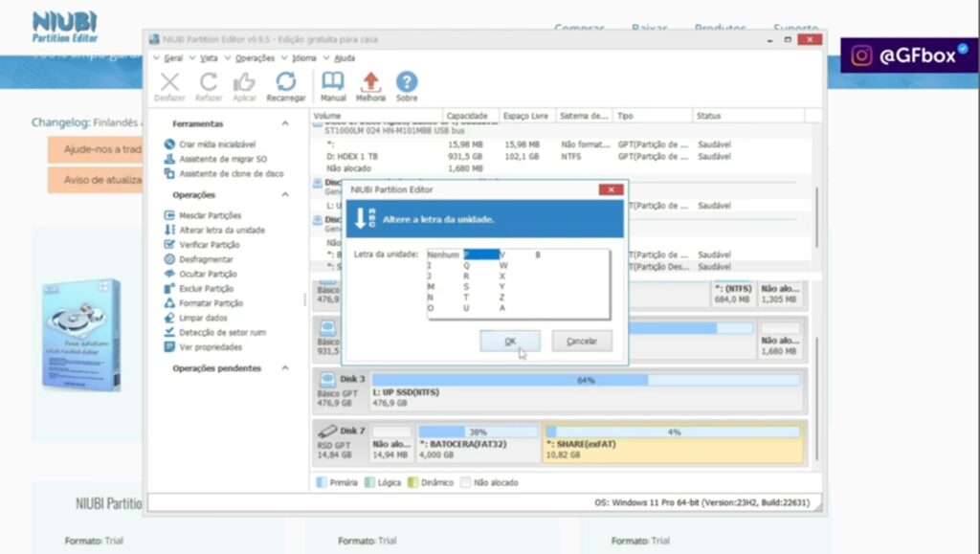The width and height of the screenshot is (980, 554).
Task: Click the Aviso de atualiza... website button
Action: (95, 180)
